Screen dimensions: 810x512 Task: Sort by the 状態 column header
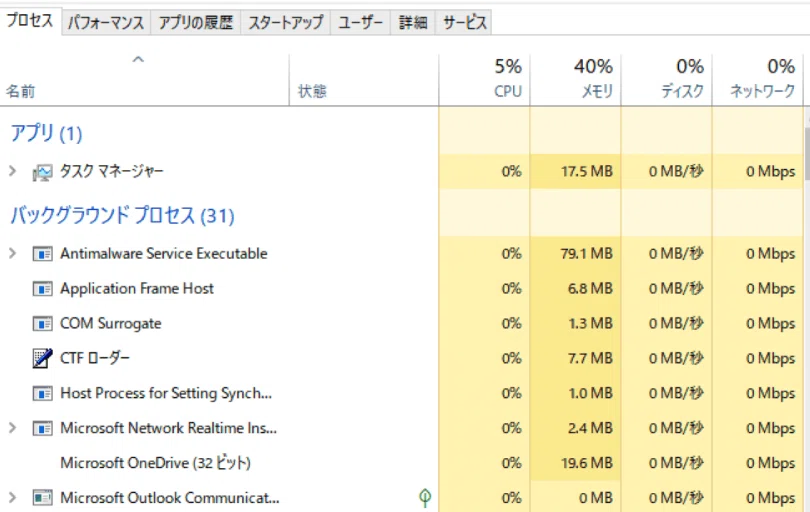pyautogui.click(x=364, y=80)
